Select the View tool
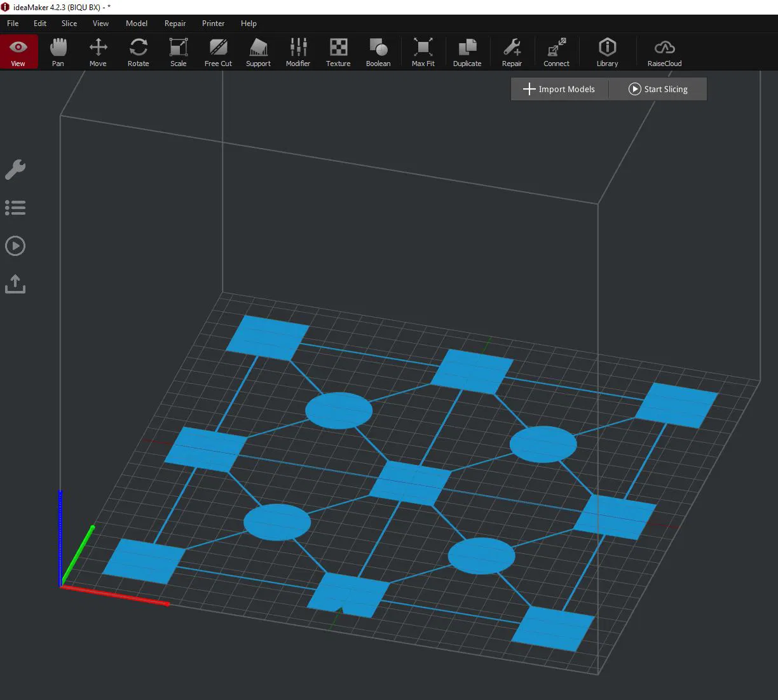The height and width of the screenshot is (700, 778). [18, 51]
